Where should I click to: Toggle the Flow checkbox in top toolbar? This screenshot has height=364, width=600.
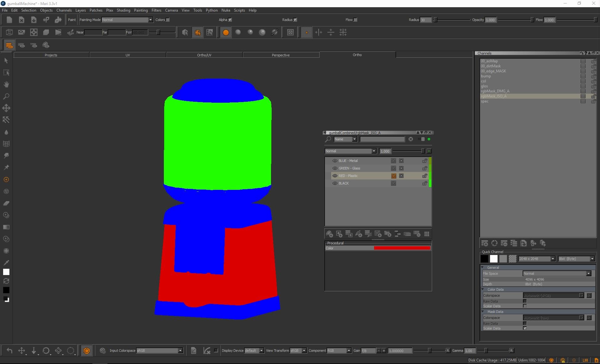click(x=355, y=20)
